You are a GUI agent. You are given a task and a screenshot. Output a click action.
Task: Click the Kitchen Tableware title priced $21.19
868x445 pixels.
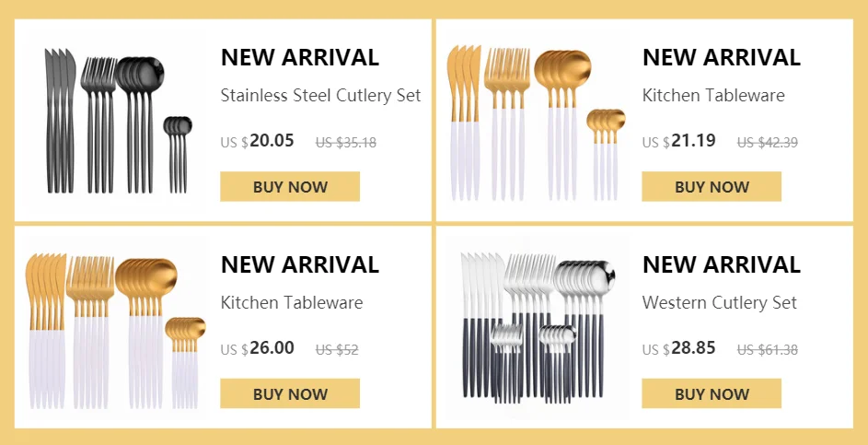click(713, 95)
